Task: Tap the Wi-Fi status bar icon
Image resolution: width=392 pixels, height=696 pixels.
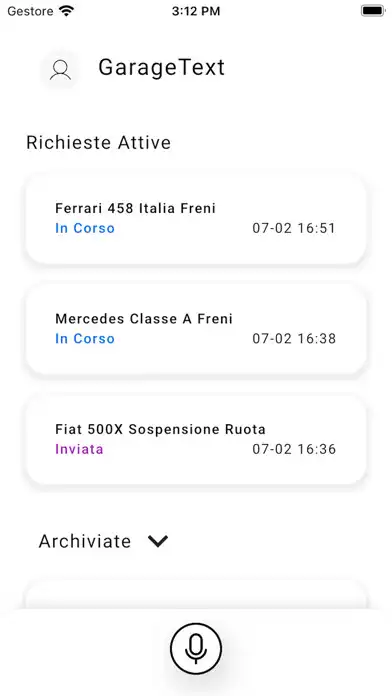Action: 67,11
